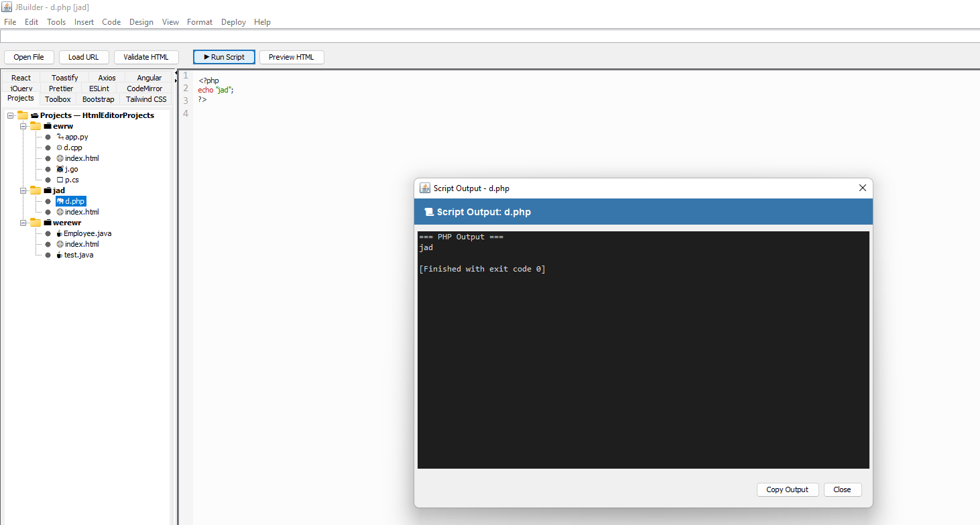This screenshot has width=980, height=525.
Task: Click the Close button in the Script Output dialog
Action: (x=843, y=489)
